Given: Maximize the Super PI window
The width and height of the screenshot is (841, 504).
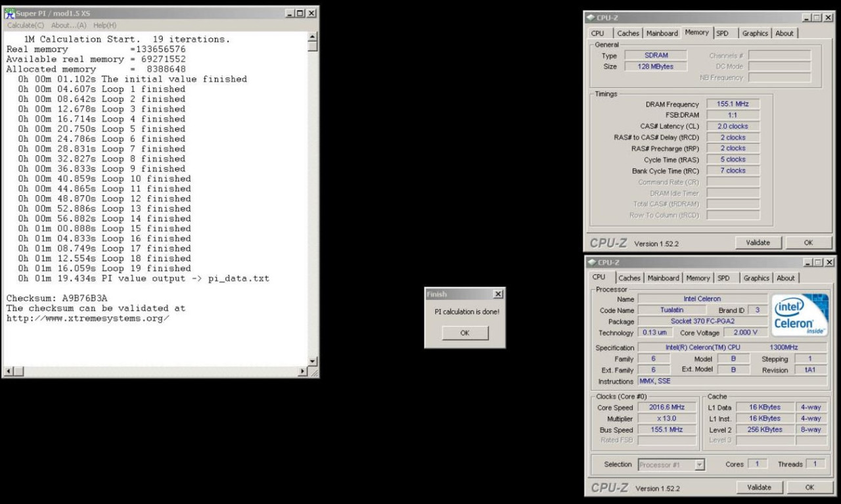Looking at the screenshot, I should coord(300,13).
